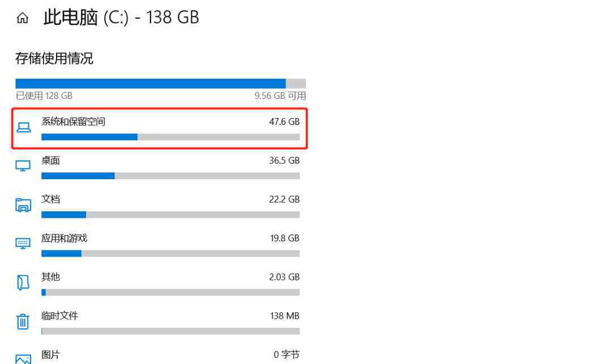611x364 pixels.
Task: Open the 系统和保留空间 storage category
Action: tap(160, 129)
